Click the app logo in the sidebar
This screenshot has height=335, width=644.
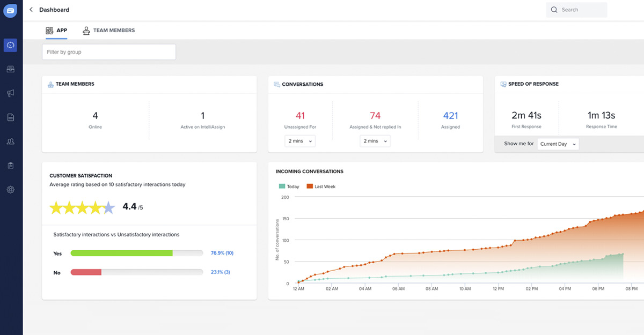click(10, 10)
